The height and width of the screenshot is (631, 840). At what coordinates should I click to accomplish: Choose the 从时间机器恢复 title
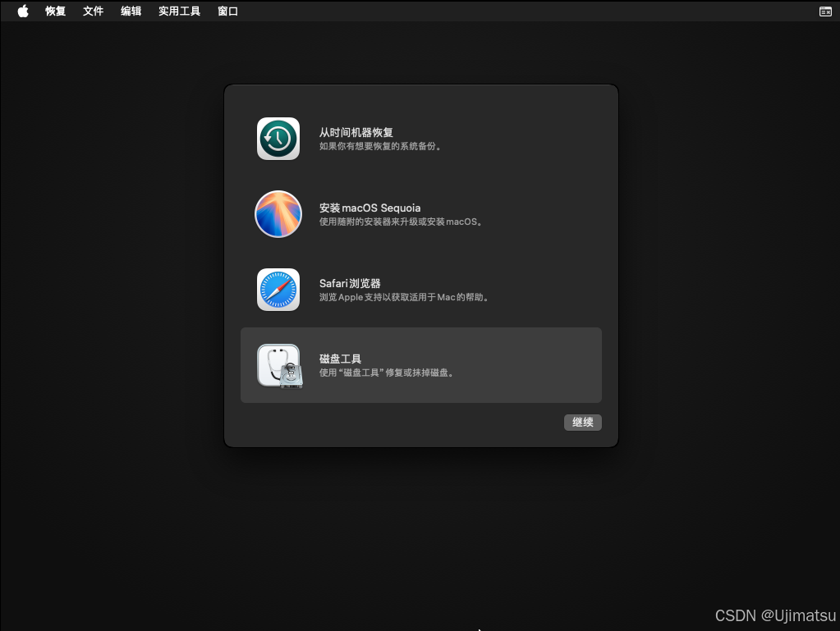coord(356,132)
